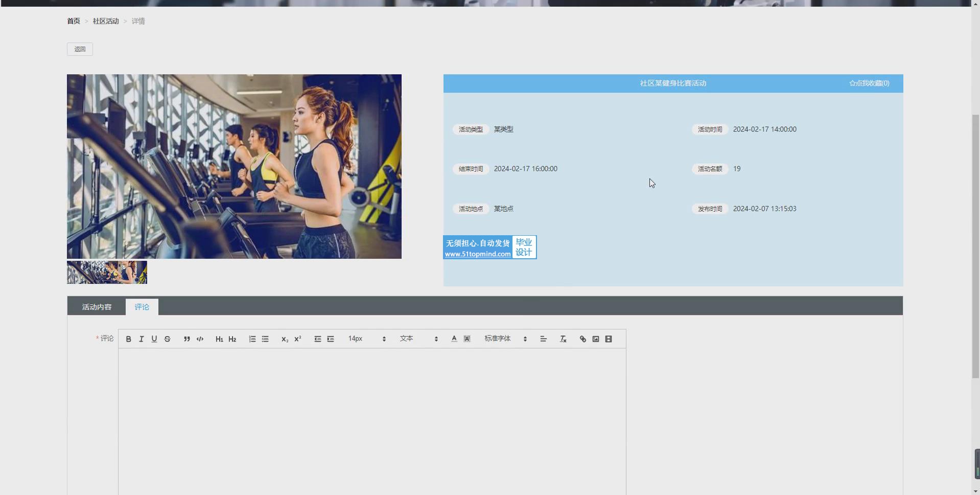The width and height of the screenshot is (980, 495).
Task: Clear text formatting in editor
Action: [x=563, y=339]
